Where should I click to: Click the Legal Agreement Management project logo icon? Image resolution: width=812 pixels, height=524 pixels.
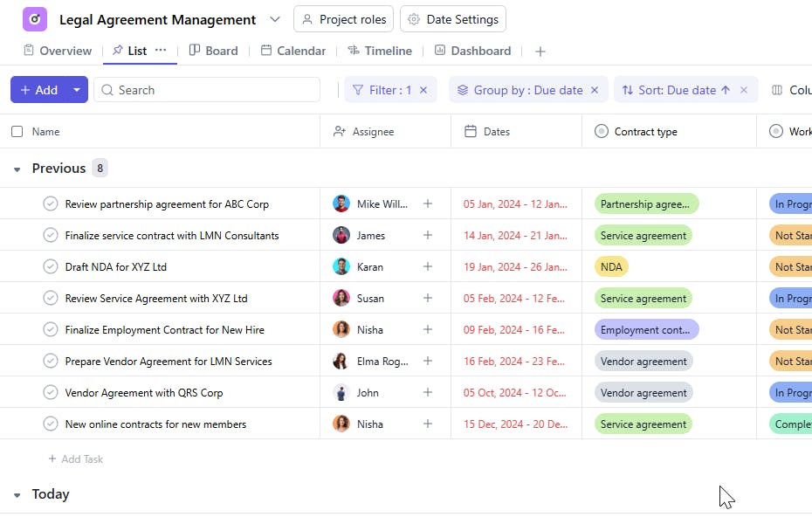pos(35,19)
